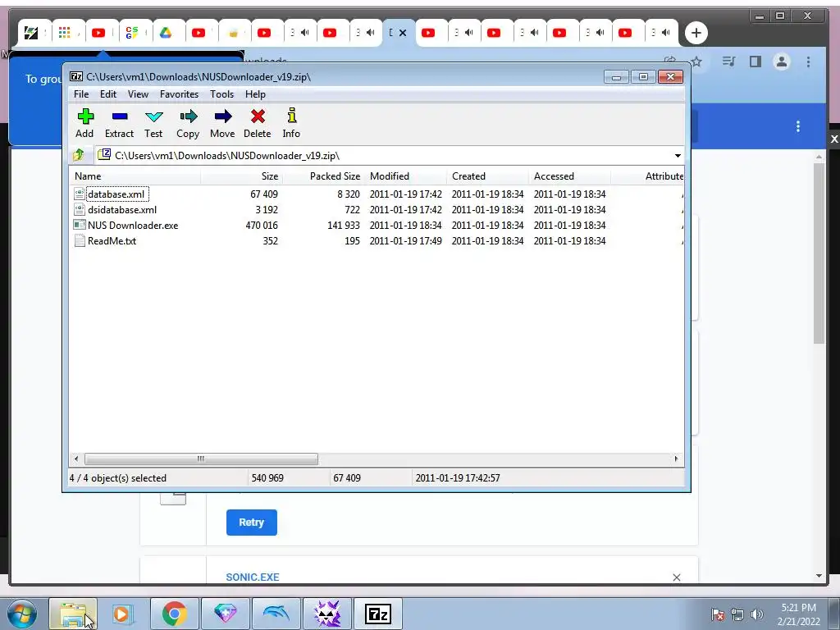Sort by the Size column header
The height and width of the screenshot is (630, 840).
click(242, 176)
